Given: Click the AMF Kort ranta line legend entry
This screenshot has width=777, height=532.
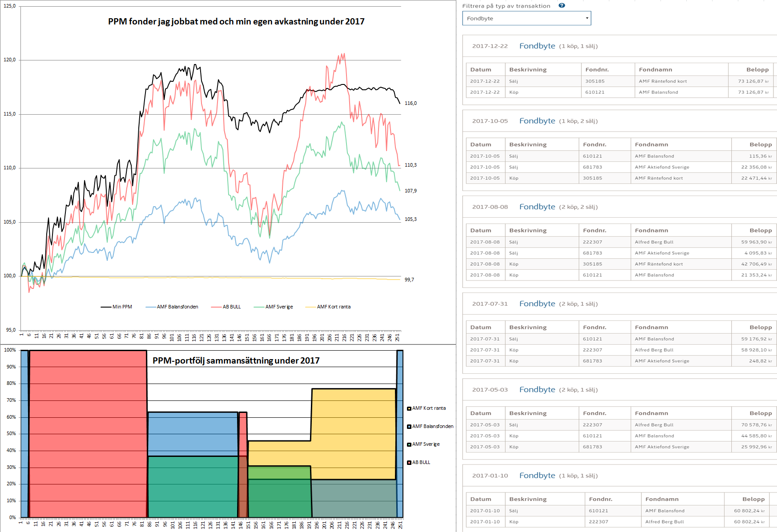Looking at the screenshot, I should 328,307.
